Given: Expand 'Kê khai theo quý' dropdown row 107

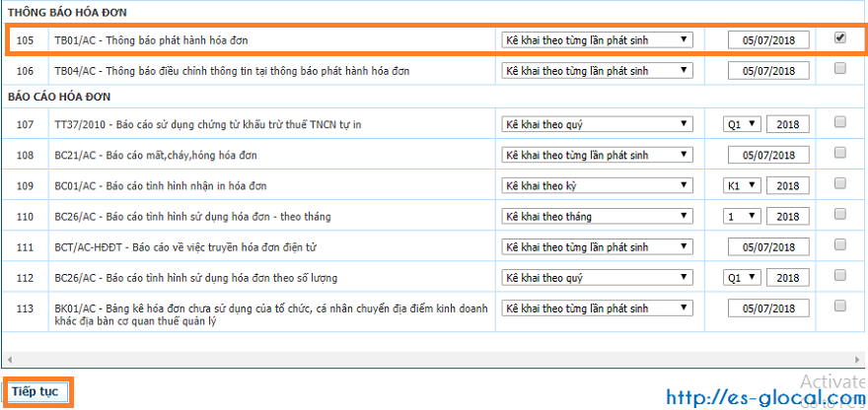Looking at the screenshot, I should [x=597, y=124].
